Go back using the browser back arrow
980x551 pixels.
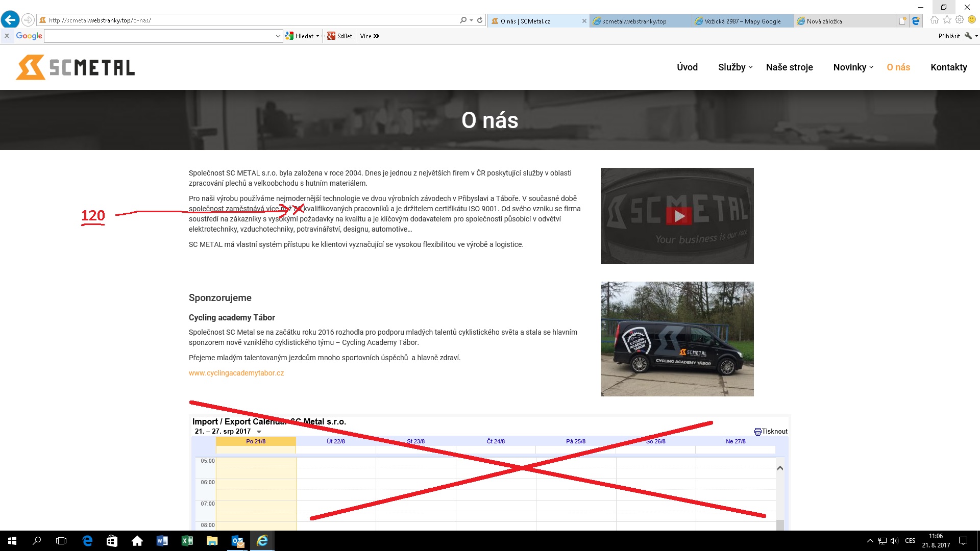pyautogui.click(x=10, y=20)
